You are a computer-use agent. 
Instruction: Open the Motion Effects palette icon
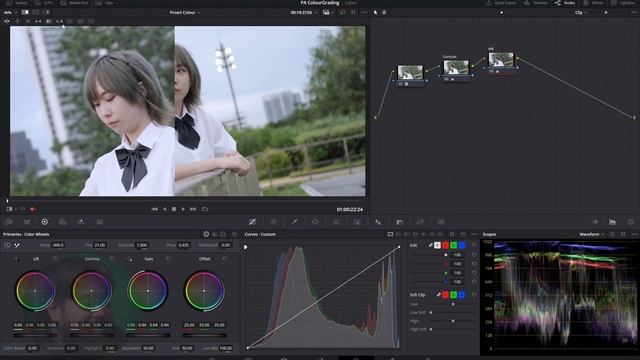pyautogui.click(x=99, y=222)
